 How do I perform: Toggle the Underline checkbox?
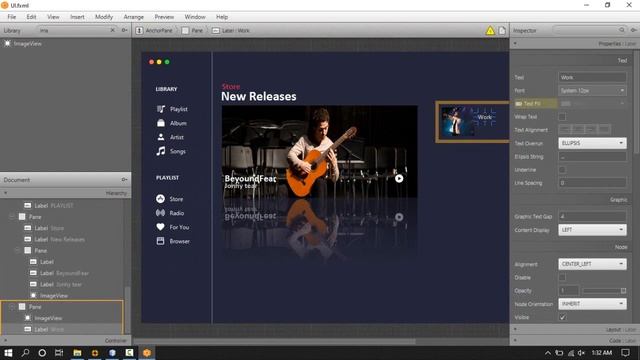562,170
